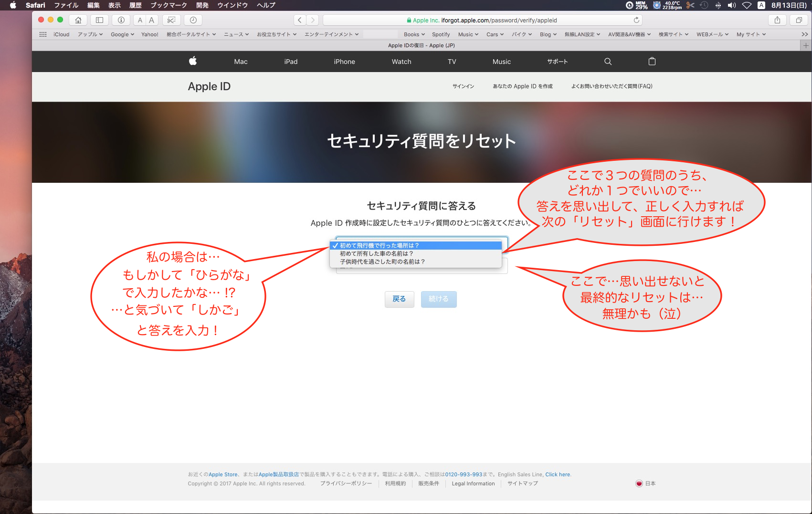
Task: Open あなたの Apple ID を作成 link
Action: (523, 86)
